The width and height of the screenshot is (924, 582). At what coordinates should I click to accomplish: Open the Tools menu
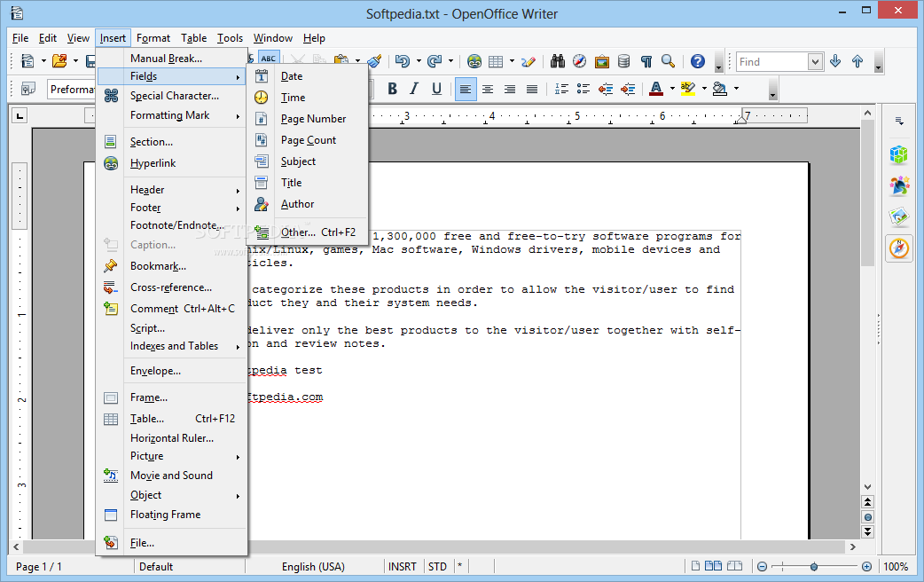(x=230, y=38)
